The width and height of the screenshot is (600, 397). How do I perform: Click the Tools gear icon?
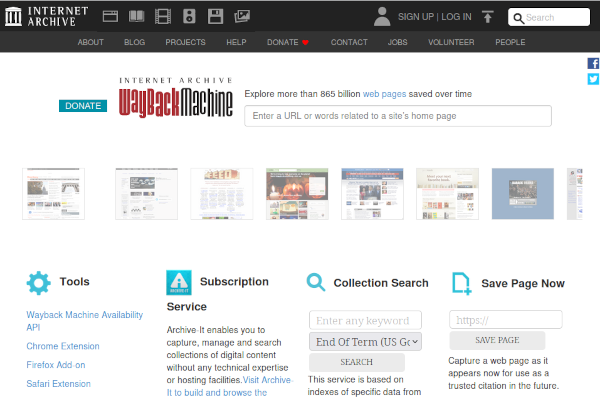click(x=39, y=283)
